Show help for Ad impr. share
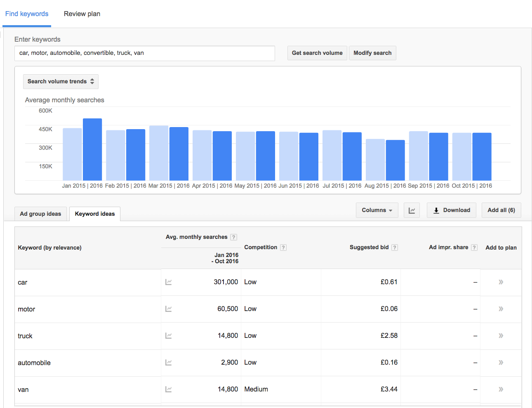Screen dimensions: 532x408 tap(474, 248)
